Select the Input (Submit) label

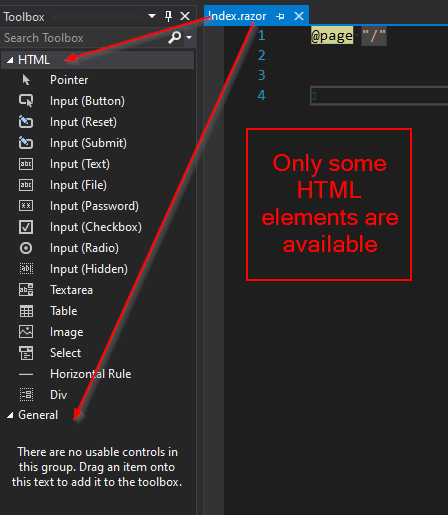(88, 143)
